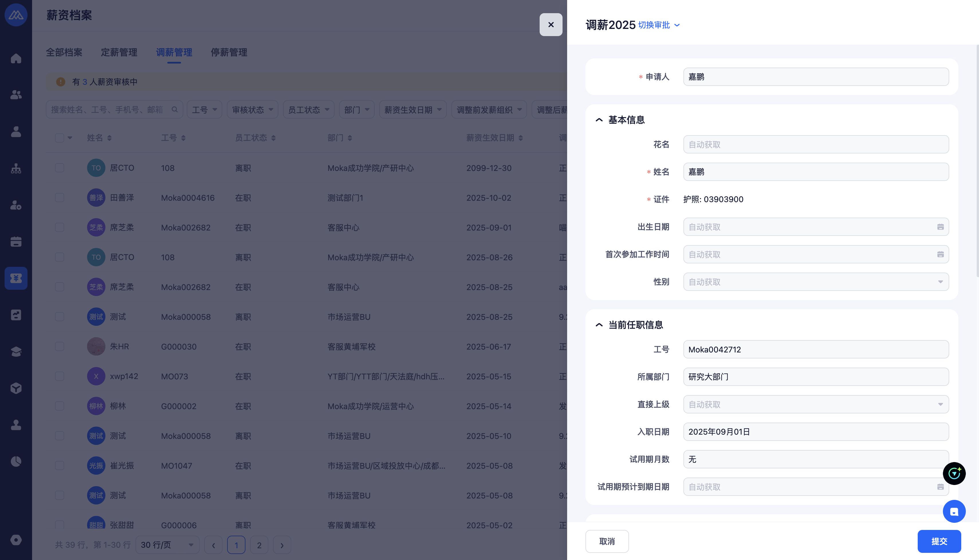
Task: Click the pie chart reports sidebar icon
Action: tap(16, 461)
